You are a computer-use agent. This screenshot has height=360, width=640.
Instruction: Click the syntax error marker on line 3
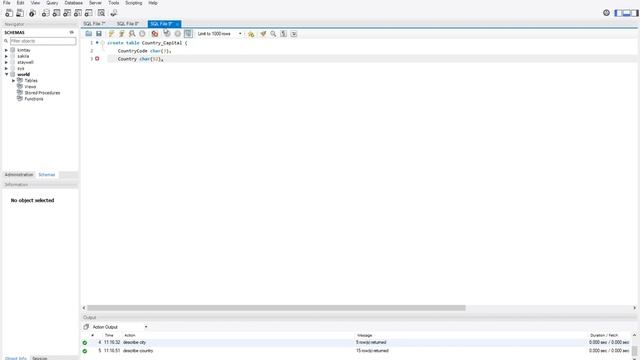coord(97,59)
